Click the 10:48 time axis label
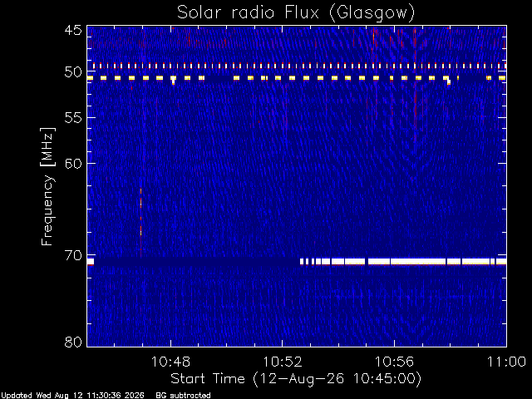Image resolution: width=532 pixels, height=399 pixels. coord(170,362)
